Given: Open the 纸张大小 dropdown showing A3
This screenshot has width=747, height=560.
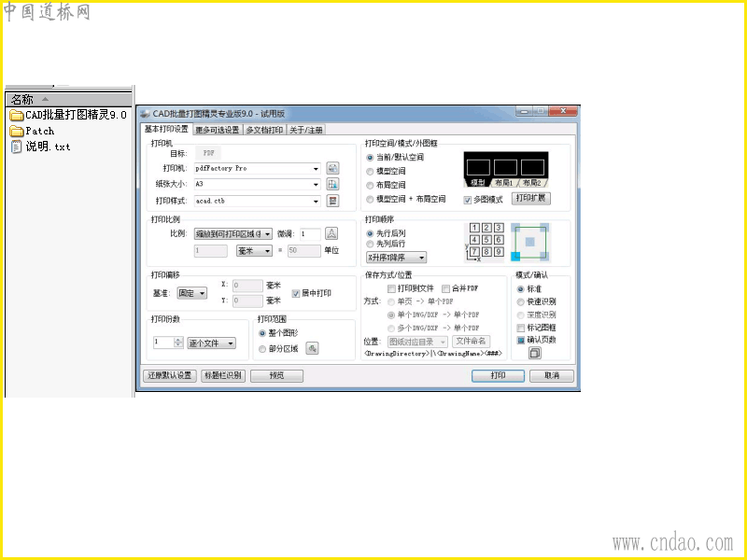Looking at the screenshot, I should pos(258,184).
